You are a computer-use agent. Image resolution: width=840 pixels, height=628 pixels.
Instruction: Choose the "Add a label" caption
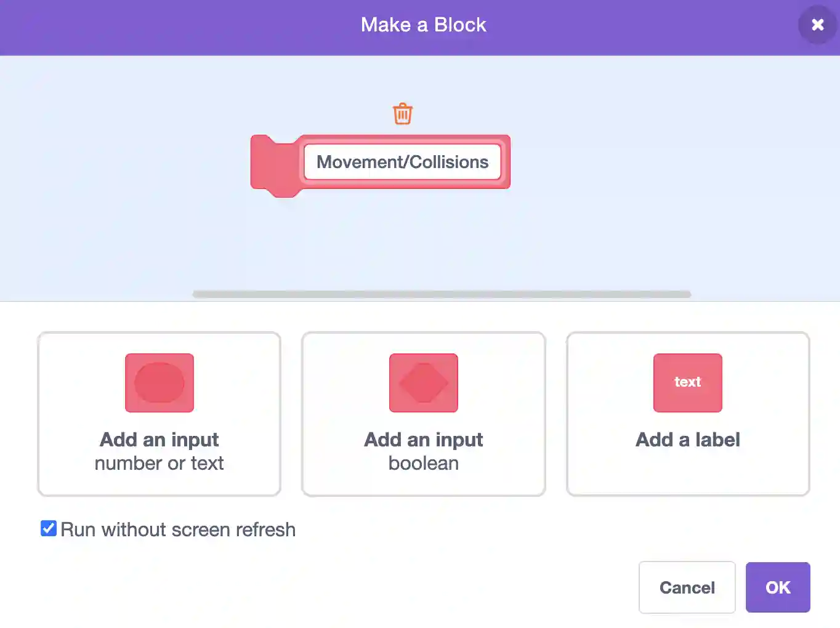688,440
